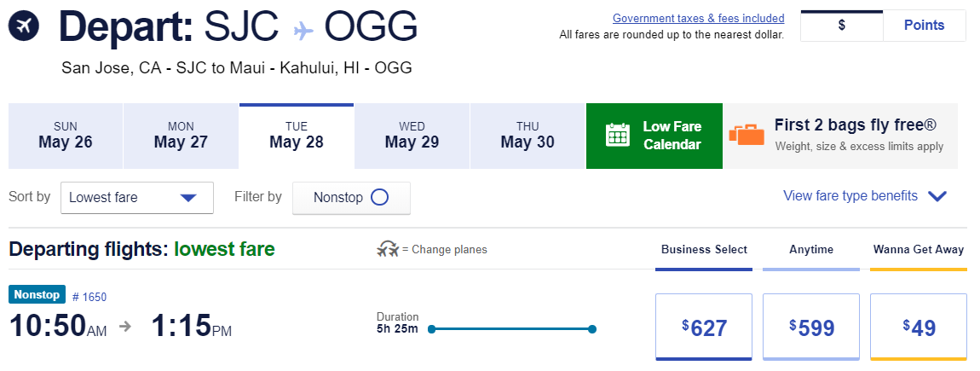Select the Mon May 27 date tab
This screenshot has height=371, width=980.
tap(181, 136)
